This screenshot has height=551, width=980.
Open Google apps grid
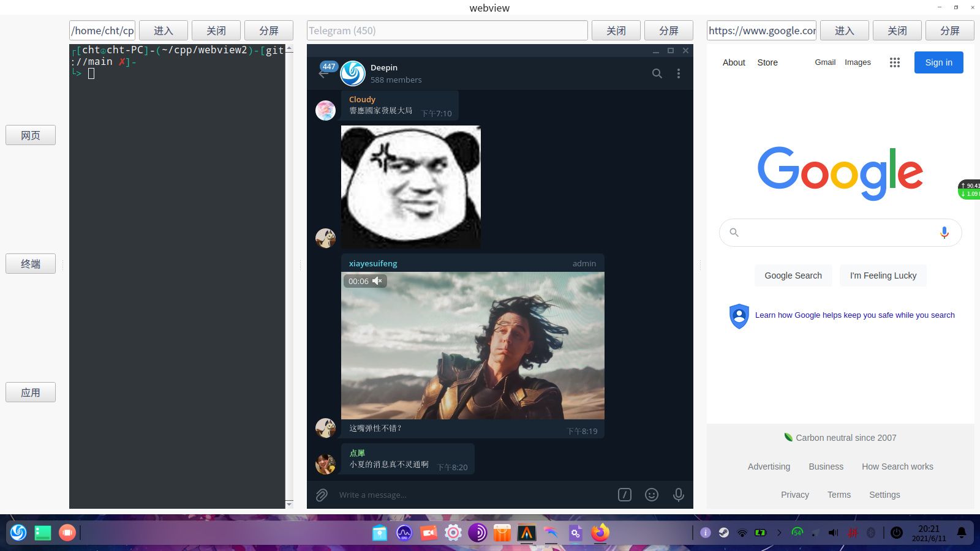point(895,62)
